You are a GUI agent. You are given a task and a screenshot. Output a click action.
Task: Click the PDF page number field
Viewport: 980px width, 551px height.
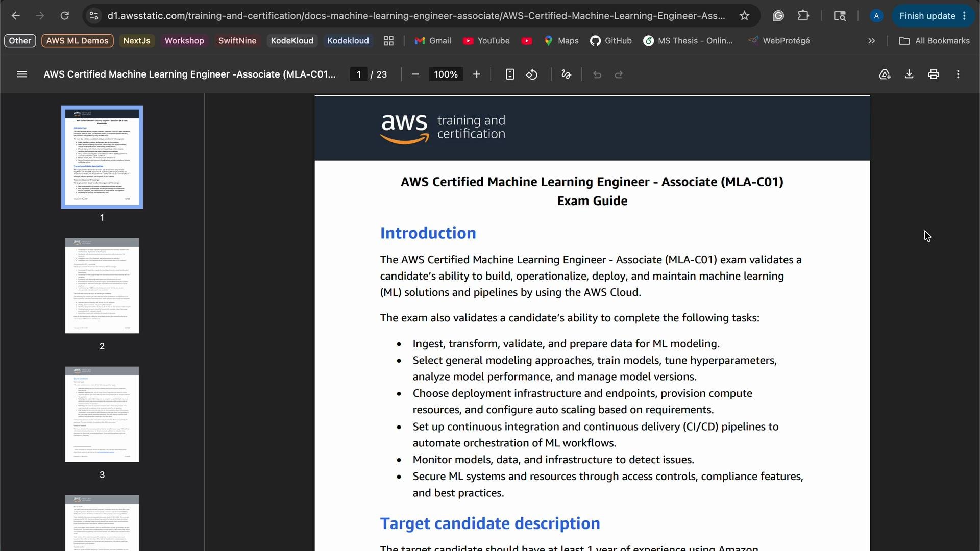click(x=359, y=74)
